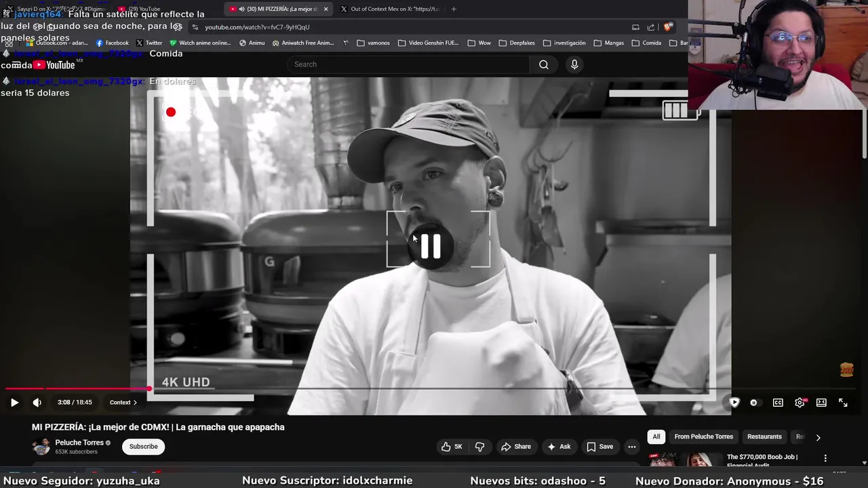Click the YouTube search field
This screenshot has height=488, width=868.
(x=408, y=64)
